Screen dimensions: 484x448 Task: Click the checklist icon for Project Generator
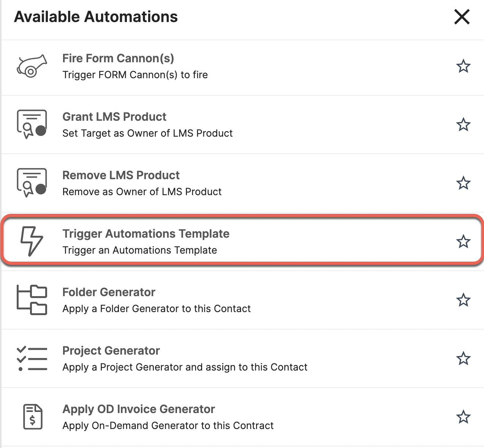pos(32,358)
